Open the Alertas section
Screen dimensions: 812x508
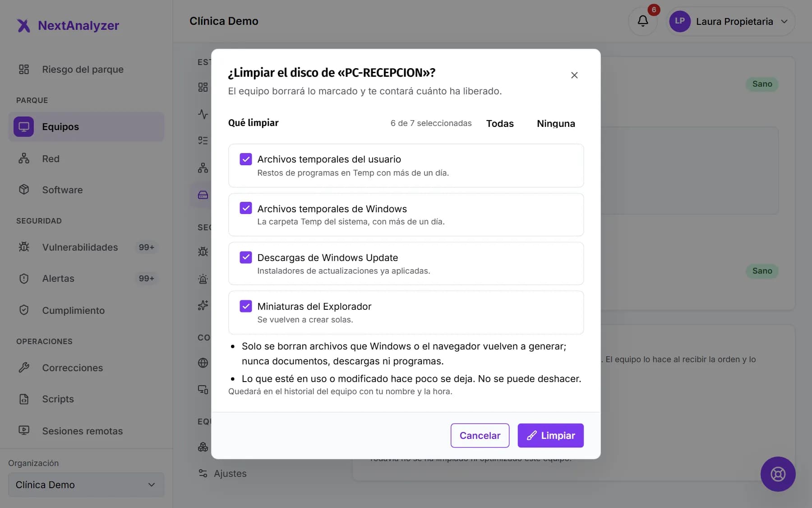pos(86,278)
